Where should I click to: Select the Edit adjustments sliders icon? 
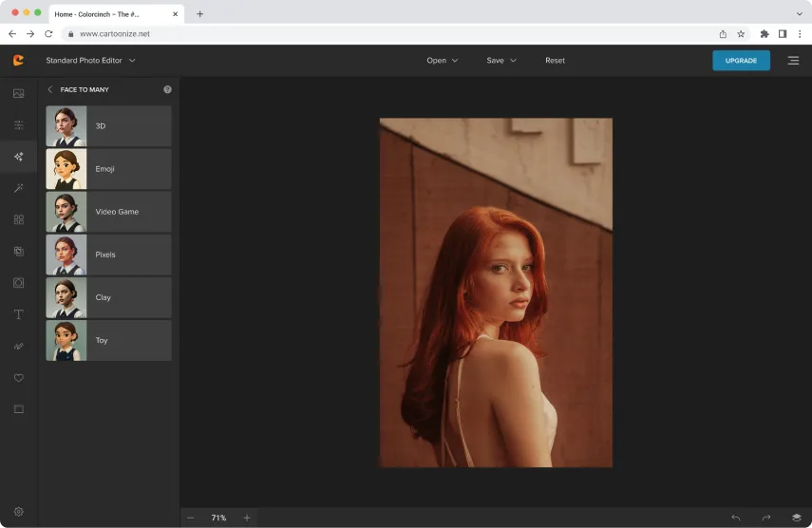18,125
